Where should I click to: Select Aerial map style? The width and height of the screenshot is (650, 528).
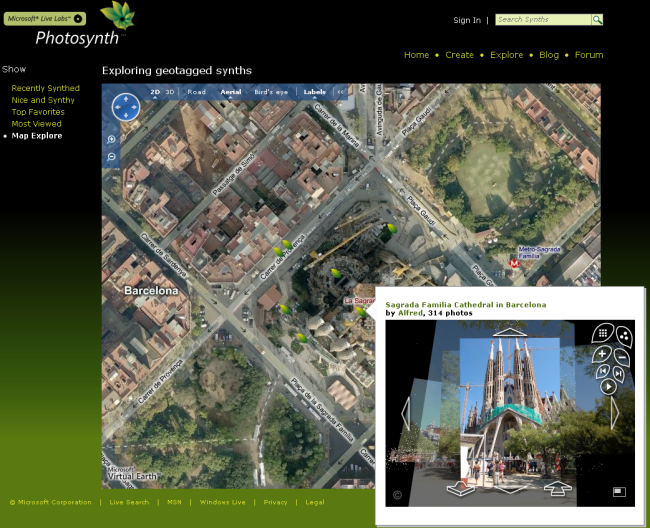231,92
